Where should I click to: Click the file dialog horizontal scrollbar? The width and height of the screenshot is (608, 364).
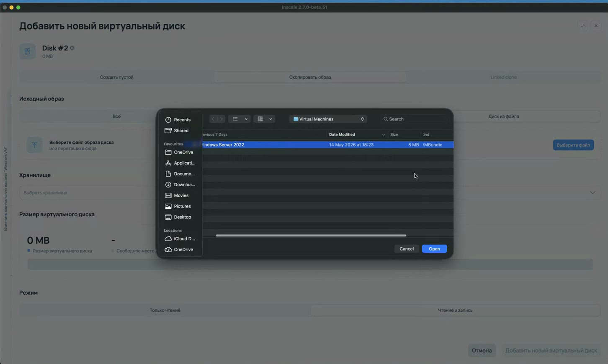pos(311,236)
